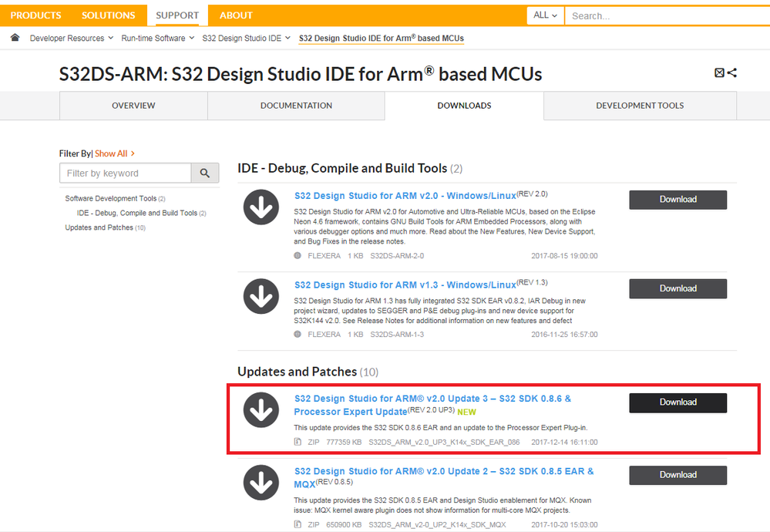Open SUPPORT menu

[177, 15]
